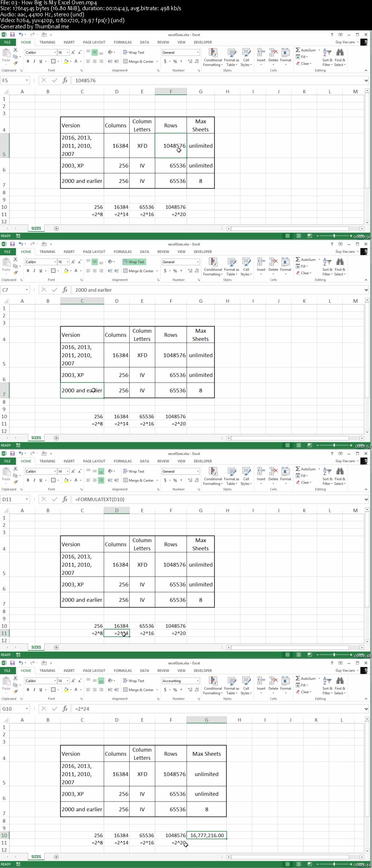Screen dimensions: 372x868
Task: Open the Accounting number format dropdown
Action: (198, 681)
